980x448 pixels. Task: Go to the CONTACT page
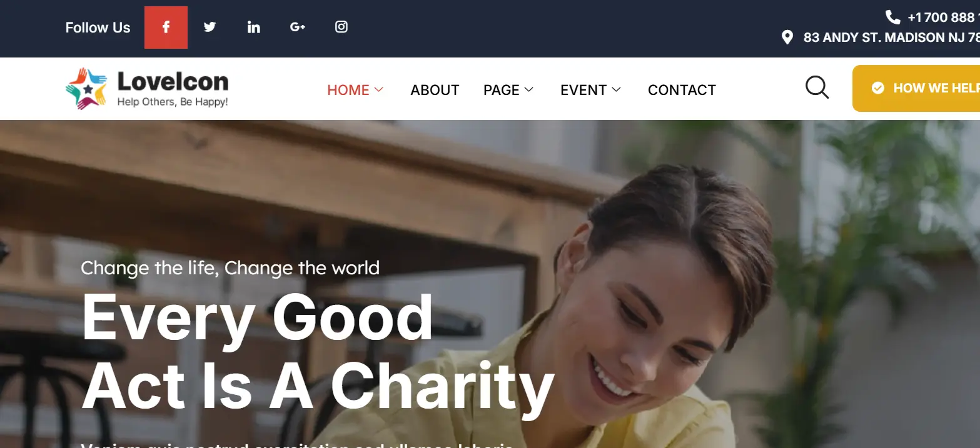click(682, 90)
